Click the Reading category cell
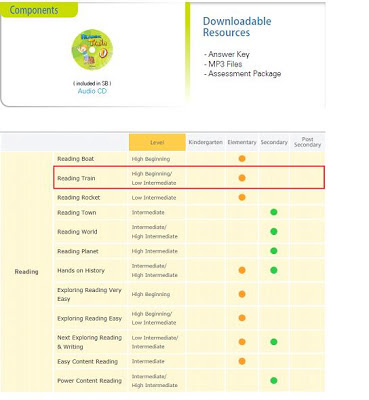 pyautogui.click(x=26, y=272)
